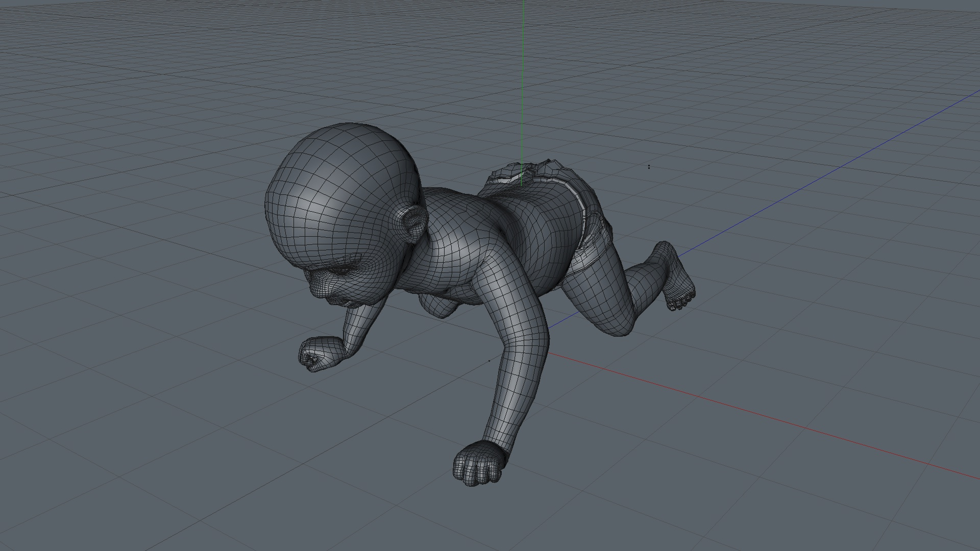The image size is (980, 551).
Task: Select the fist of the outstretched front arm
Action: [x=479, y=463]
